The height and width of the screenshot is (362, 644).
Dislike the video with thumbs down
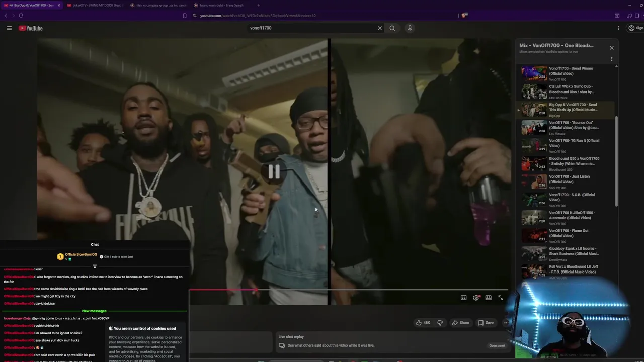pyautogui.click(x=440, y=323)
